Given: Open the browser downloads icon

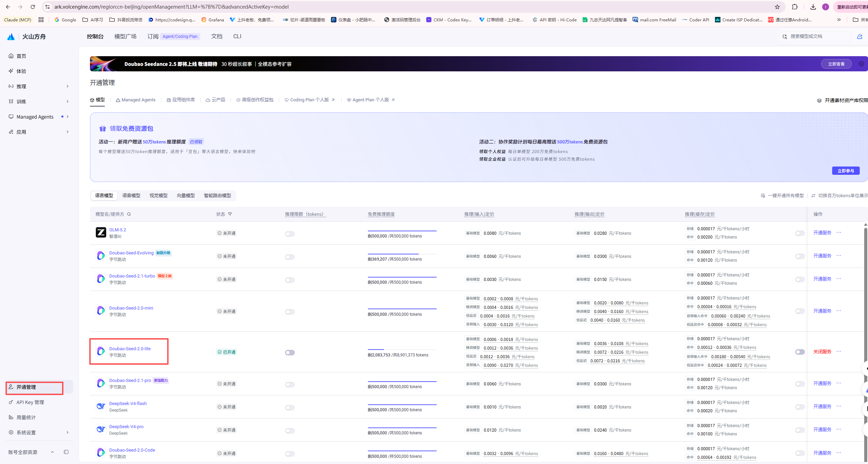Looking at the screenshot, I should 813,7.
